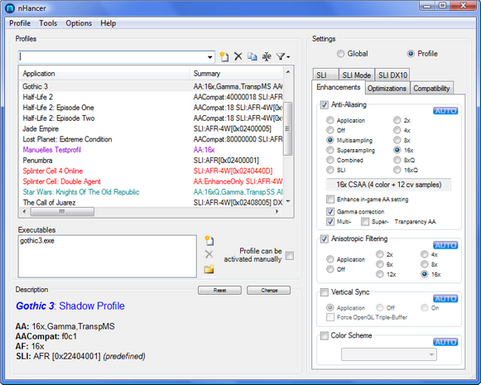Open the Tools menu

coord(48,23)
